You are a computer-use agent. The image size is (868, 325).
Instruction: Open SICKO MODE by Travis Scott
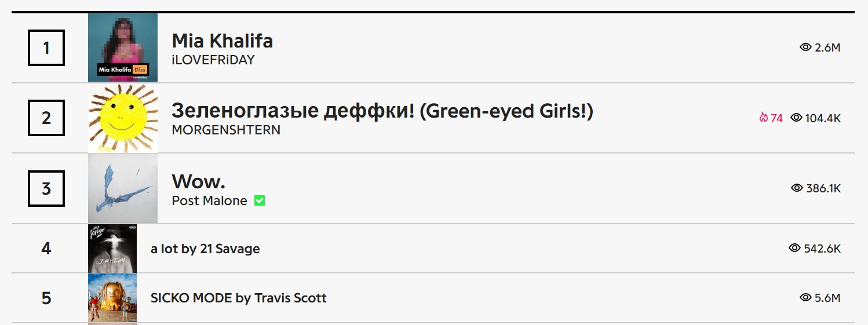239,298
